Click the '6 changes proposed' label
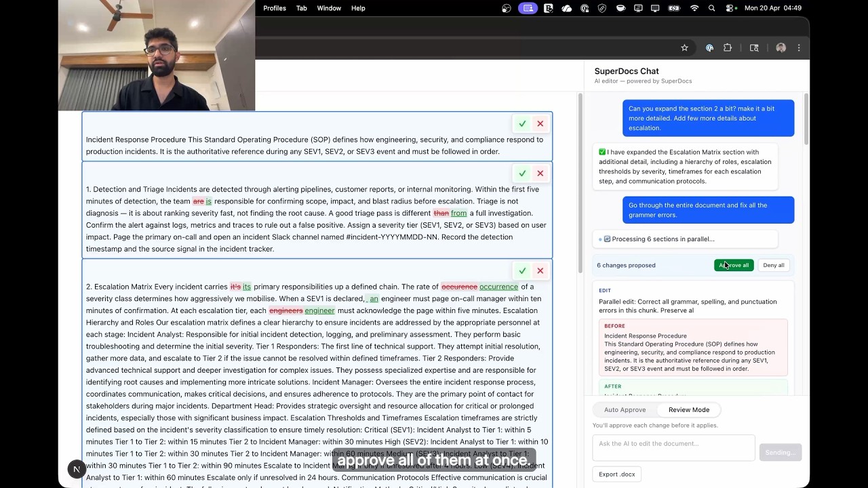The image size is (868, 488). (x=626, y=265)
